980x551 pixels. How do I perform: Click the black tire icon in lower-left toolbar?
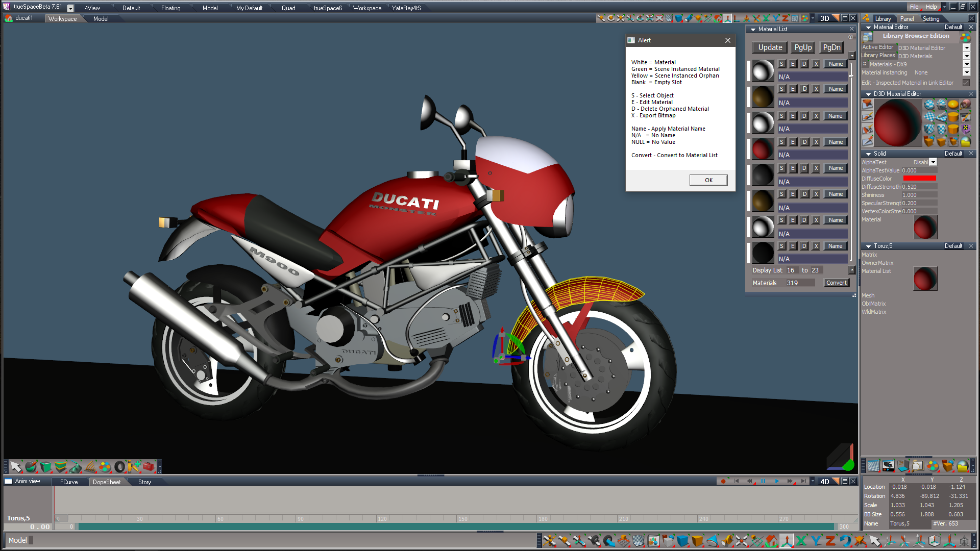click(119, 466)
